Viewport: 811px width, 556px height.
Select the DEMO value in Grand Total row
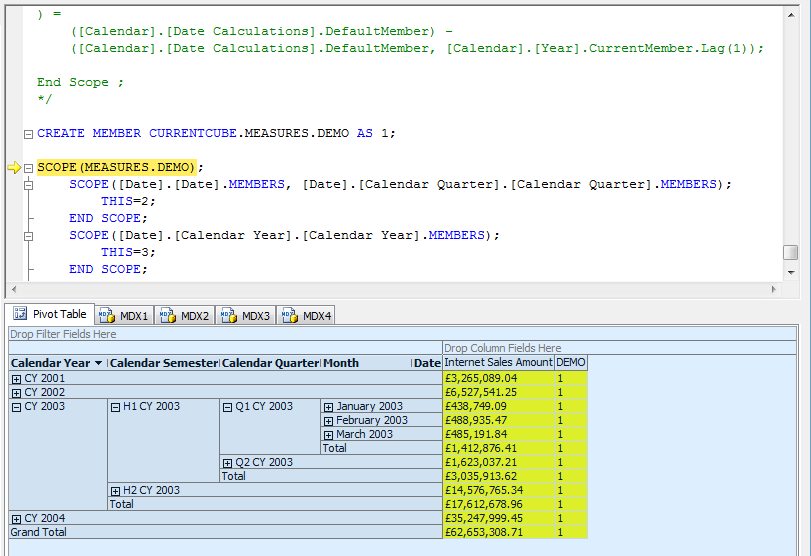click(571, 532)
